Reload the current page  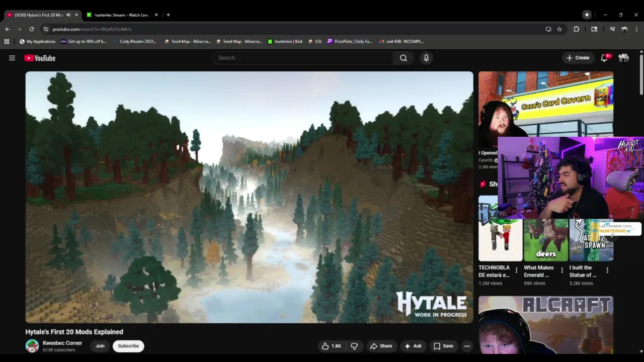pos(32,29)
